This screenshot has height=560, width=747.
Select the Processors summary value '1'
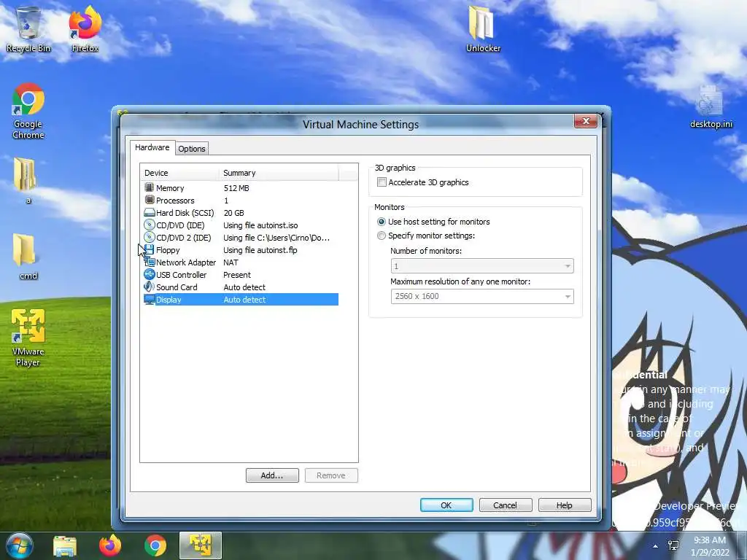pos(226,201)
